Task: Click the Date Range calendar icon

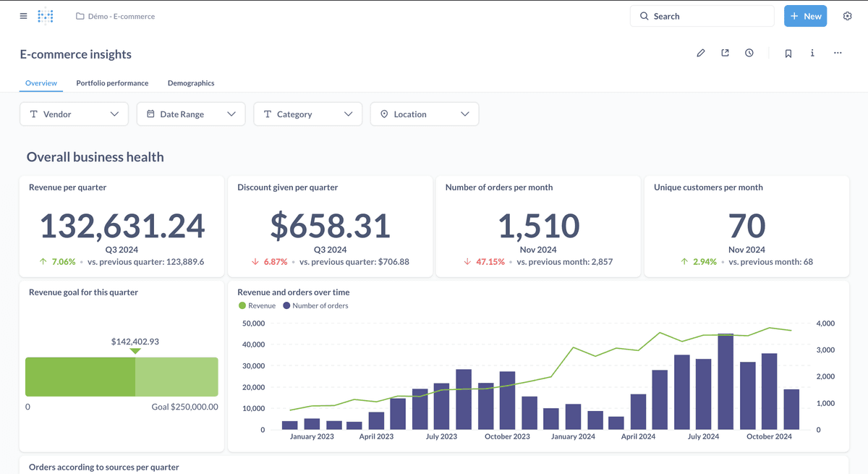Action: 150,114
